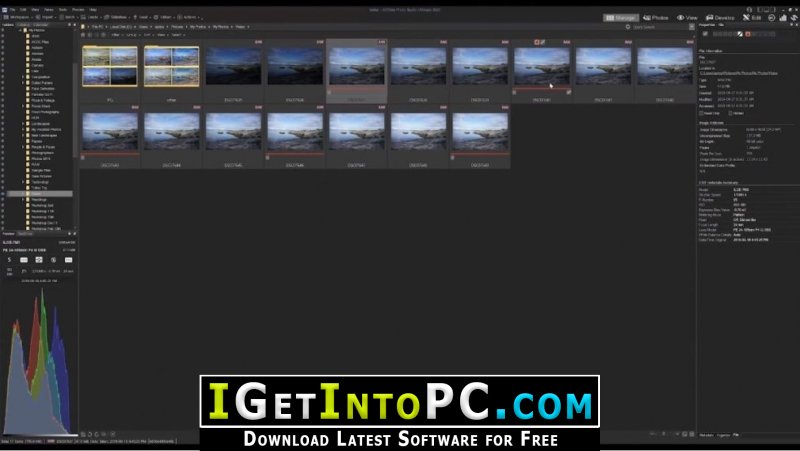Screen dimensions: 800x451
Task: Open the quick search options dropdown button
Action: (x=692, y=27)
